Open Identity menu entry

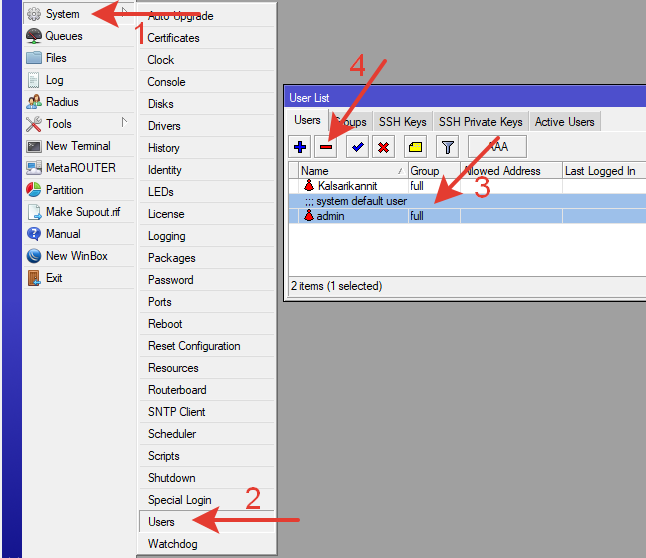pyautogui.click(x=207, y=170)
